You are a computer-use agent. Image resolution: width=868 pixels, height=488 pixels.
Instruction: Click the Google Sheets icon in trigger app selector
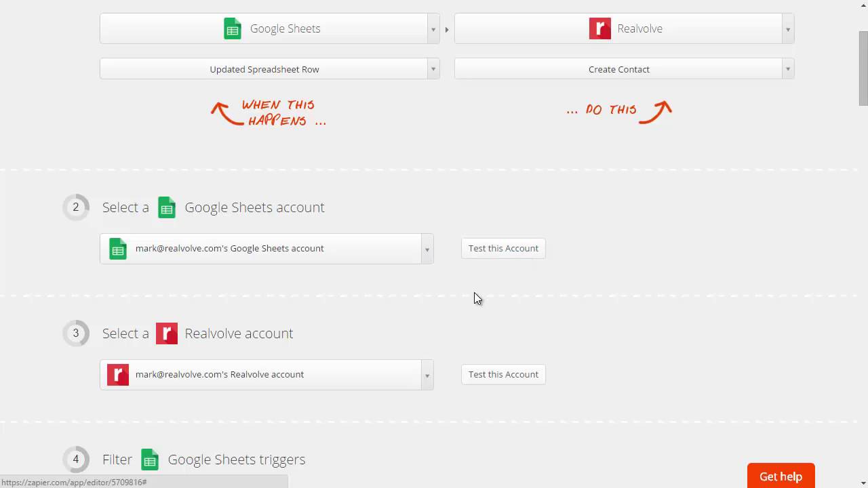(x=233, y=28)
